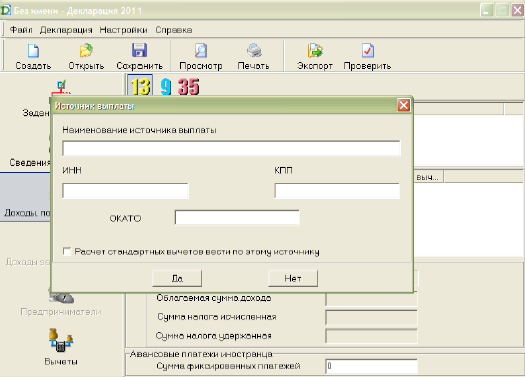This screenshot has width=525, height=377.
Task: Create a new declaration with Создать
Action: (x=33, y=56)
